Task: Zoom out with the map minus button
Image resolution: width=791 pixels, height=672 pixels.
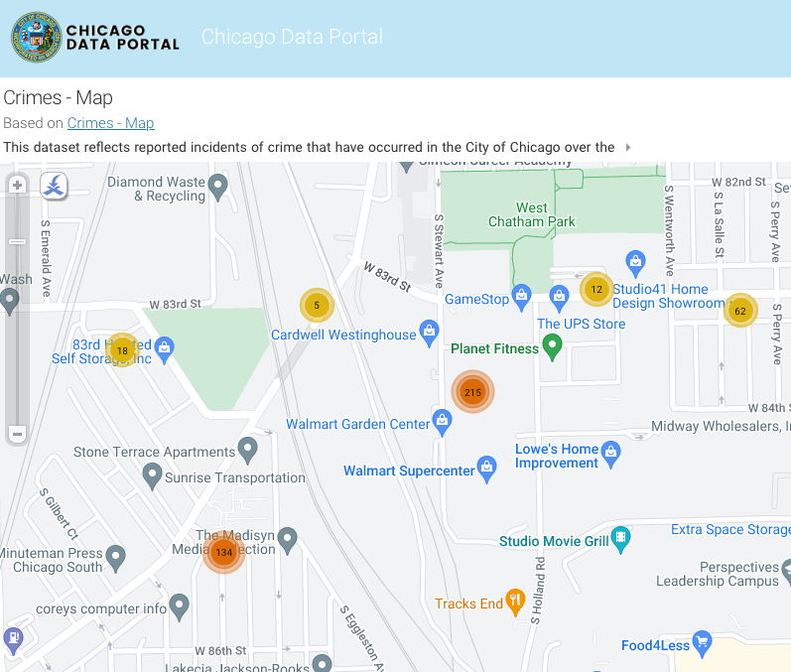Action: [x=17, y=434]
